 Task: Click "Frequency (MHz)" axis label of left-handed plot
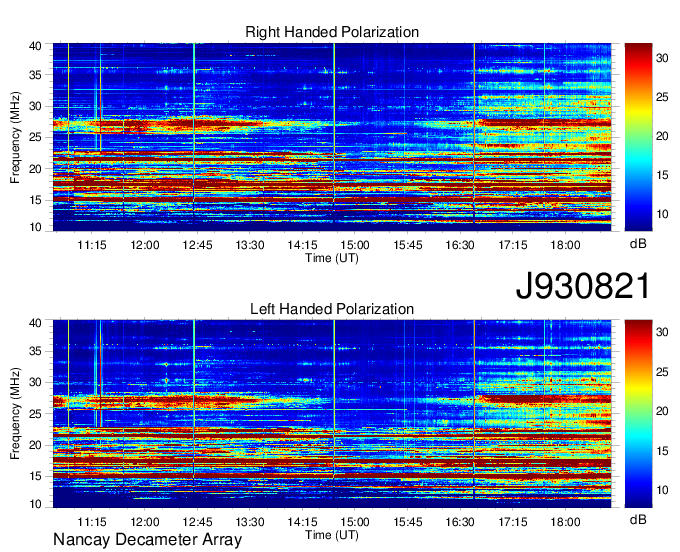click(x=15, y=414)
